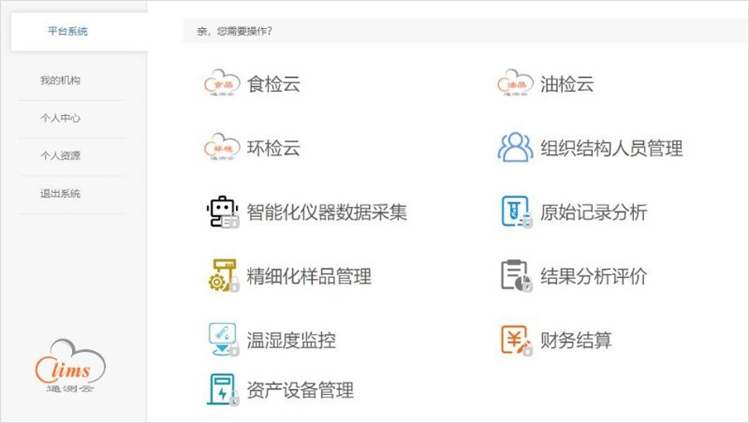Open the 油检云 text link
The image size is (749, 423).
tap(567, 84)
